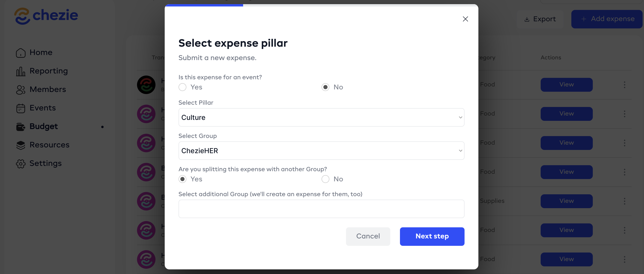This screenshot has height=274, width=644.
Task: Open the Select Pillar dropdown showing Culture
Action: point(321,117)
